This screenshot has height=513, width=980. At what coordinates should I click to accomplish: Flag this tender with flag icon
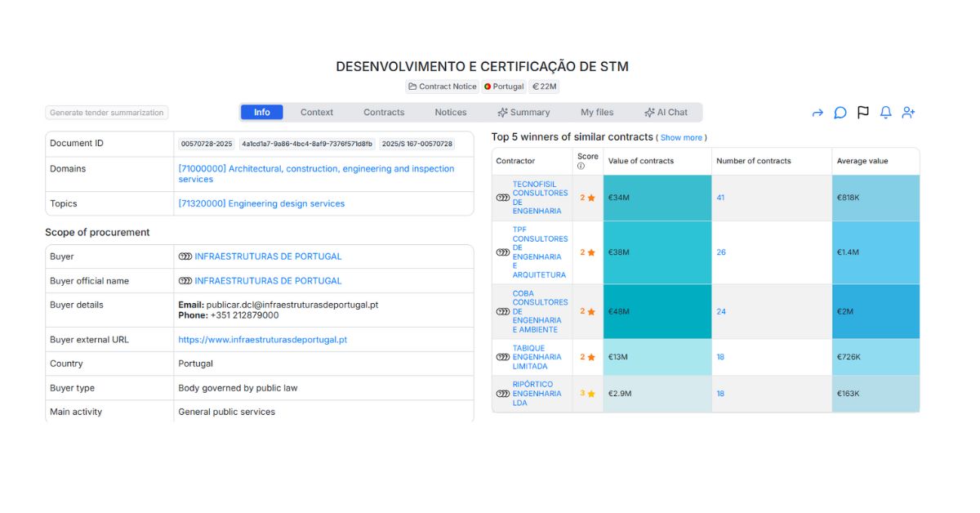coord(862,113)
